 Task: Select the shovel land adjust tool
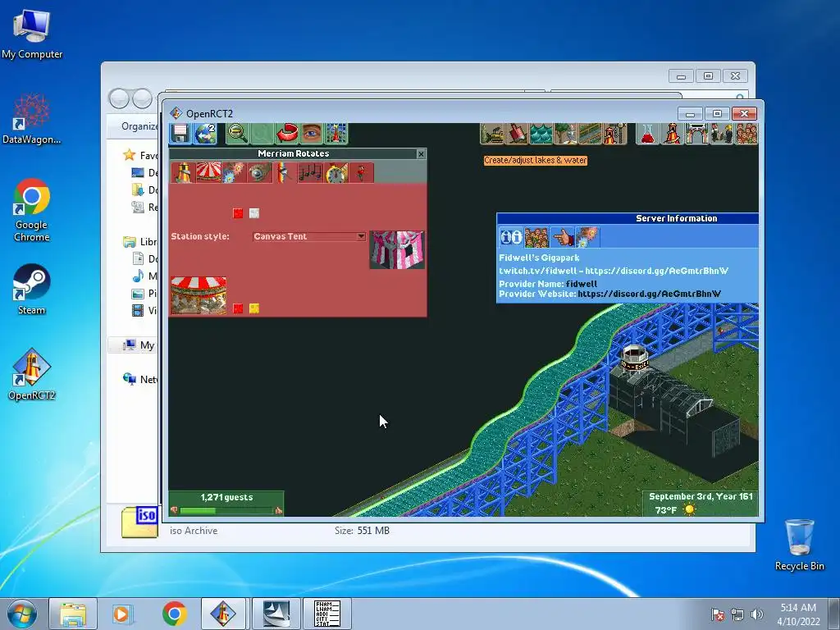coord(517,134)
